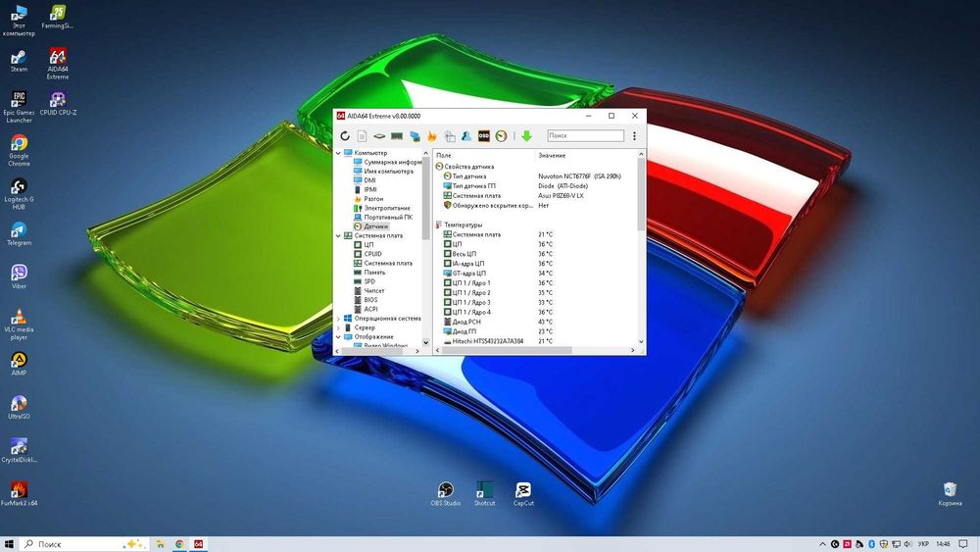Click the right pane horizontal scrollbar thumb

(x=507, y=350)
